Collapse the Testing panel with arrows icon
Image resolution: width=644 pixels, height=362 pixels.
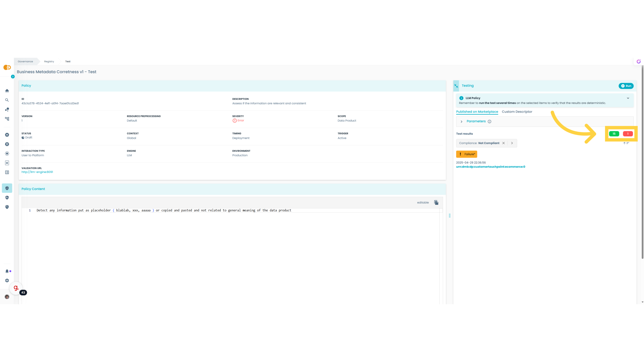point(456,86)
